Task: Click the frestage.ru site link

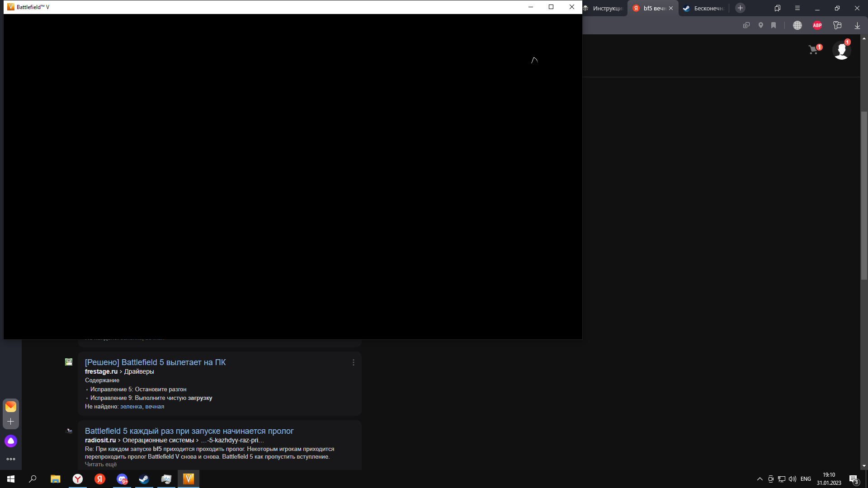Action: (x=101, y=371)
